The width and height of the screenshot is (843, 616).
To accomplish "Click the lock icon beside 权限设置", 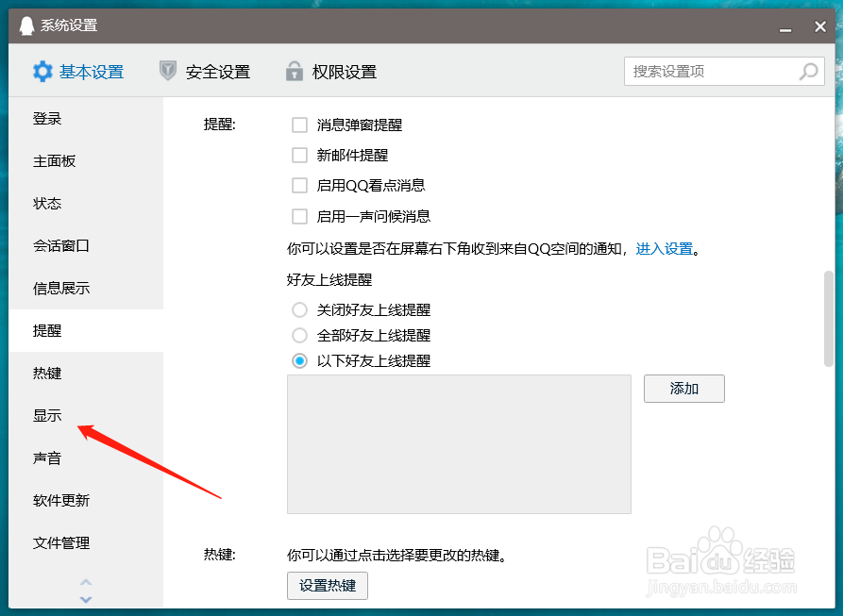I will click(x=293, y=71).
